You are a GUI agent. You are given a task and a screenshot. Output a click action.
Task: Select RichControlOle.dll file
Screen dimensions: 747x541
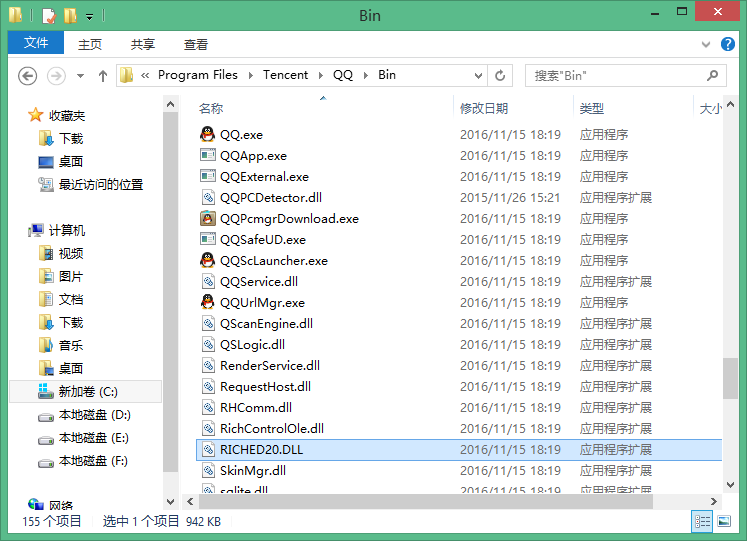click(x=459, y=429)
